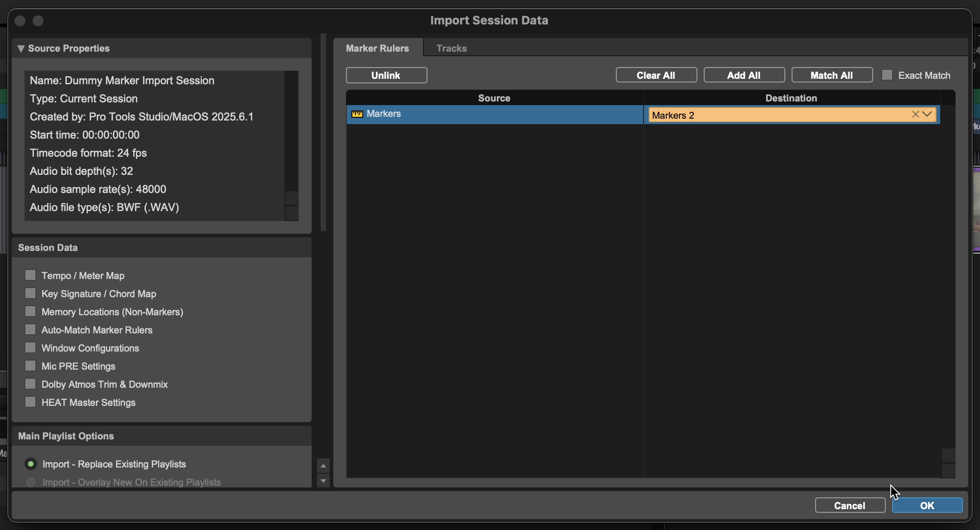The height and width of the screenshot is (530, 980).
Task: Click the yellow Markers ruler icon
Action: (357, 114)
